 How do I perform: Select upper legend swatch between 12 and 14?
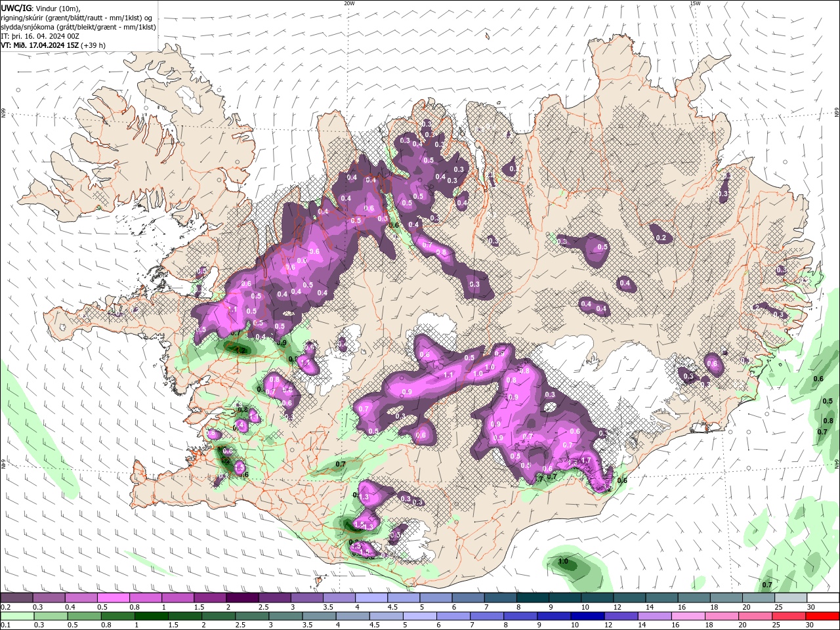[x=629, y=598]
